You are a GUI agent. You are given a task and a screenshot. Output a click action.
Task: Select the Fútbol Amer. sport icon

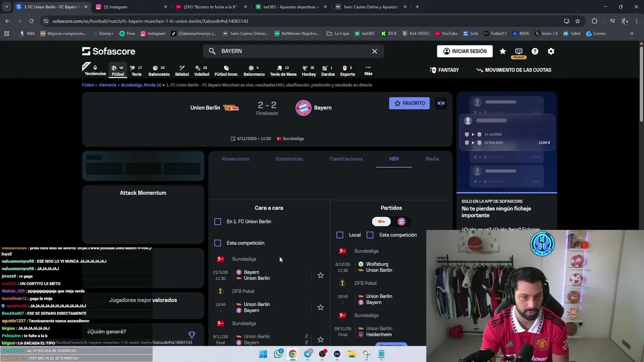tap(226, 70)
